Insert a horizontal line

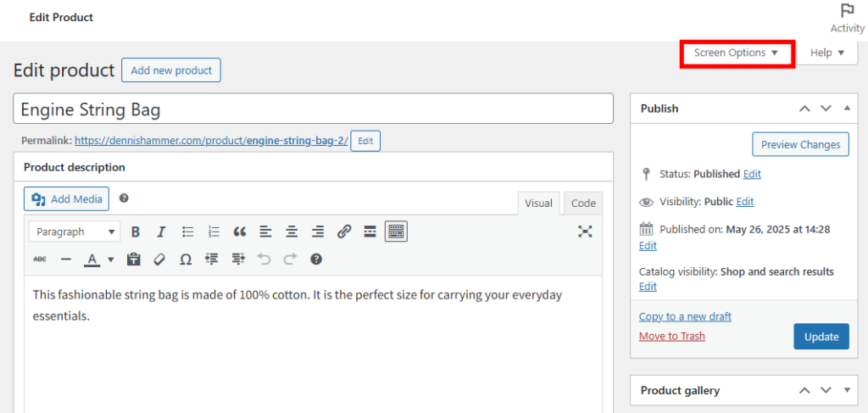66,260
